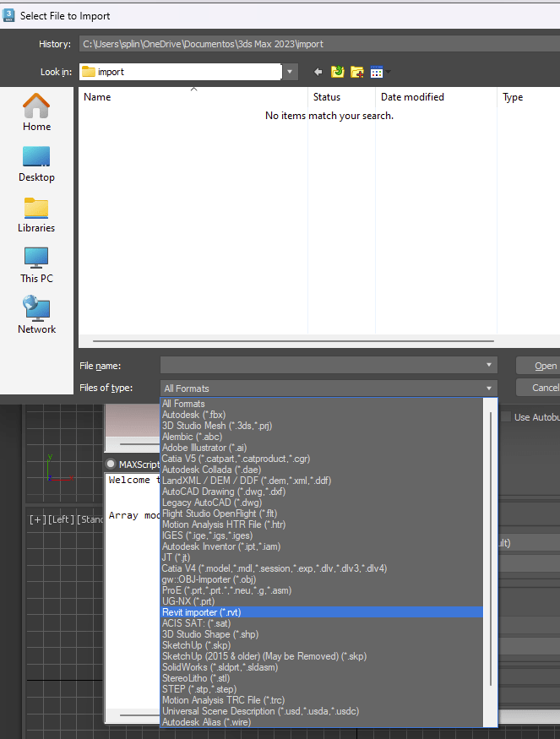Pick SolidWorks (*.sldprt,*.sldasm)
The image size is (560, 739).
[323, 667]
